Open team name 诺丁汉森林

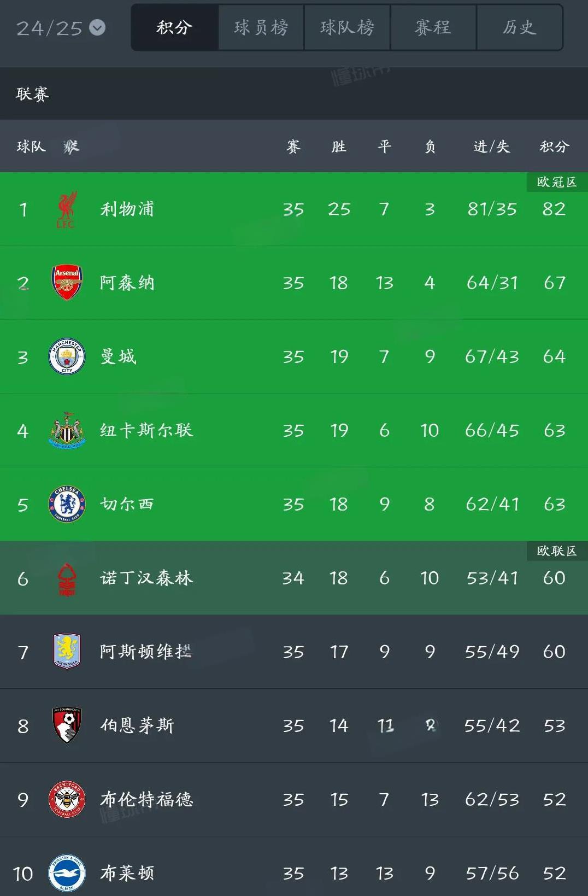point(146,578)
